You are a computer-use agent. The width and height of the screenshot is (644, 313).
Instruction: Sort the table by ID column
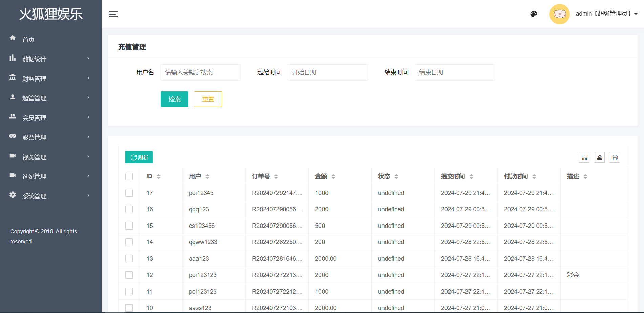[158, 176]
